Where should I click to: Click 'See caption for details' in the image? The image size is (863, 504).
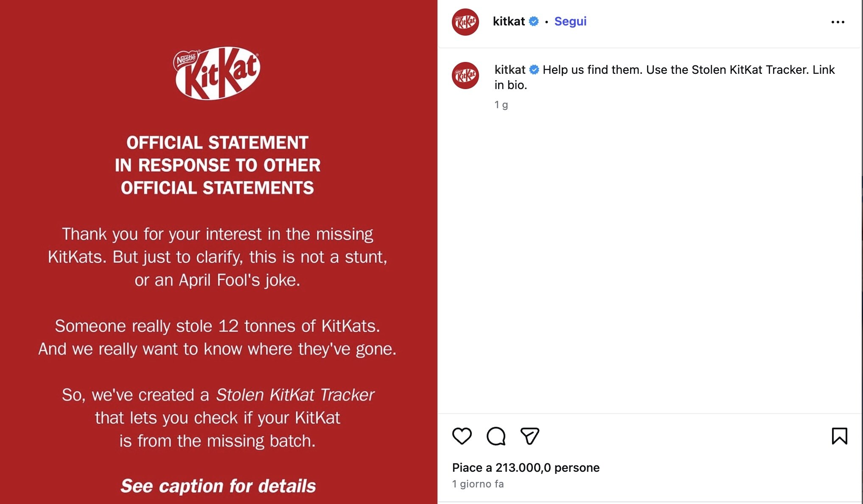click(218, 486)
